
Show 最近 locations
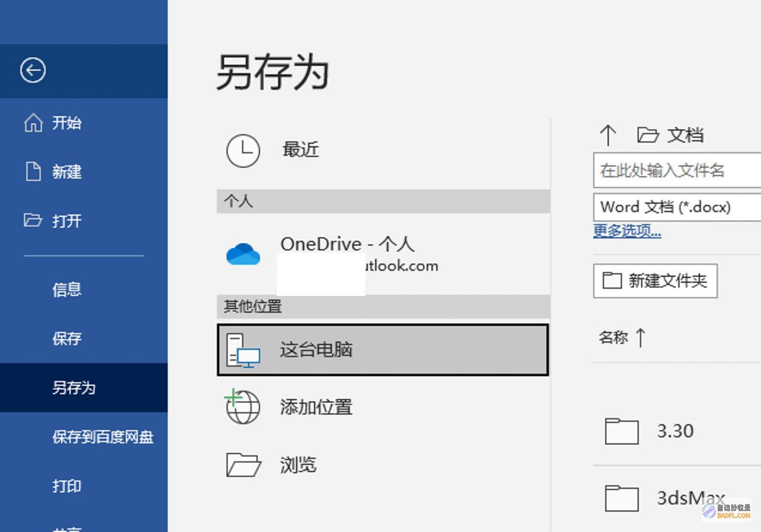(x=300, y=149)
